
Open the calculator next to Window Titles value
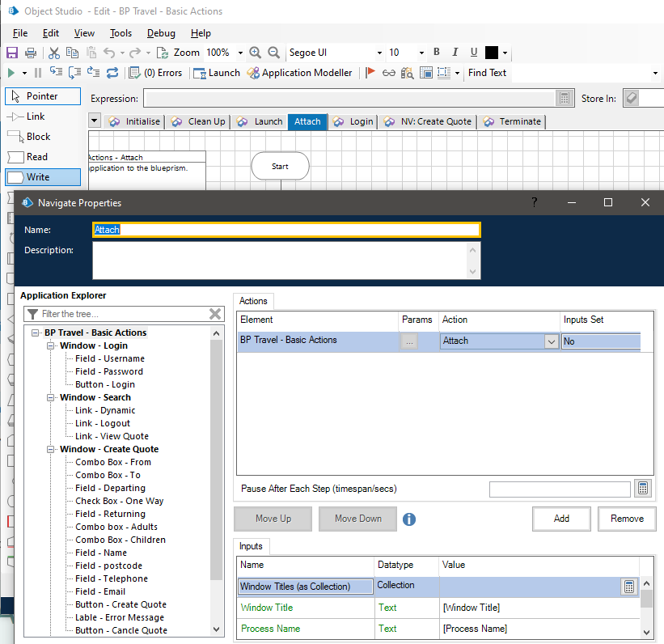(x=629, y=587)
